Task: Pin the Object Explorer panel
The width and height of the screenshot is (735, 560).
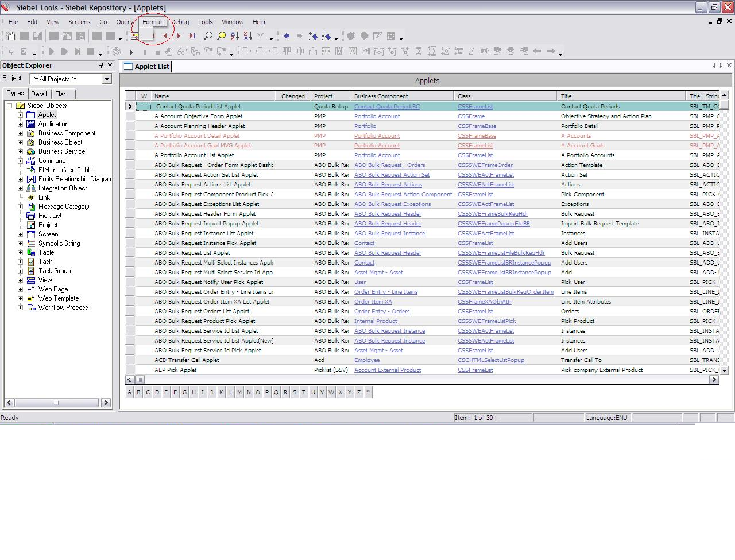Action: (101, 65)
